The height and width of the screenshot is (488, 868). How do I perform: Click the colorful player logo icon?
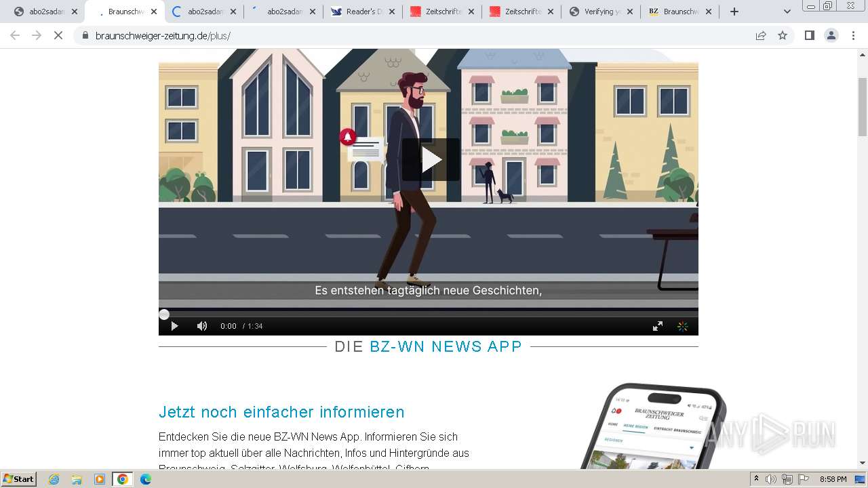coord(683,326)
